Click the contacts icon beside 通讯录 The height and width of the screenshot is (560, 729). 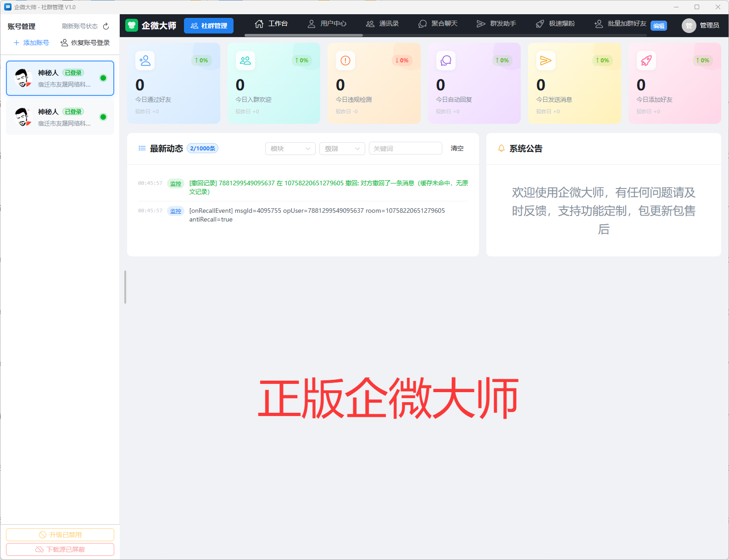click(x=370, y=23)
